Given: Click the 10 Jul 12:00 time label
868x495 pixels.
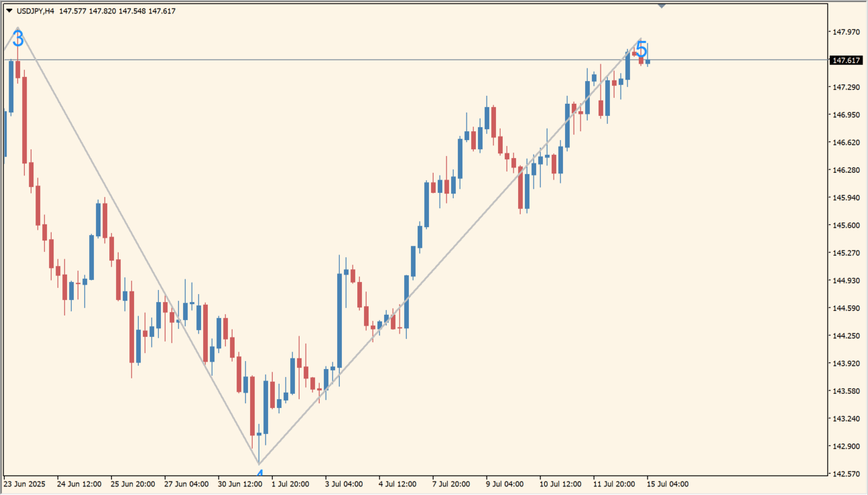Looking at the screenshot, I should click(562, 484).
